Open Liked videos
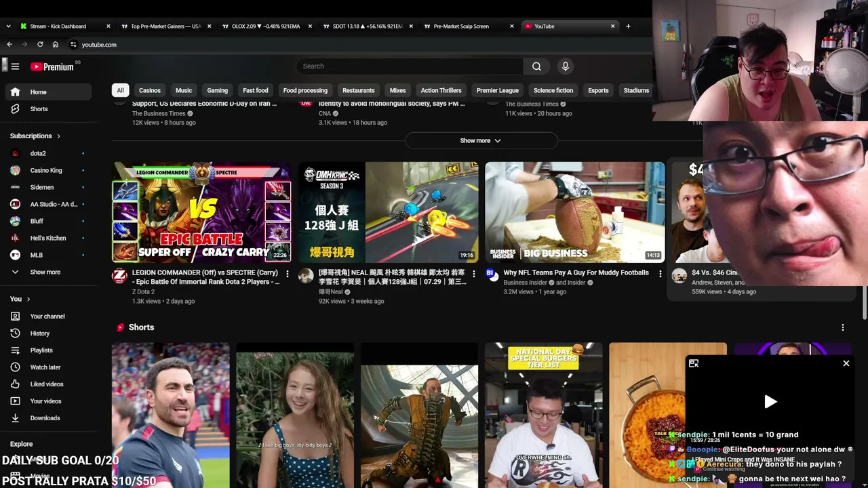 pos(47,384)
